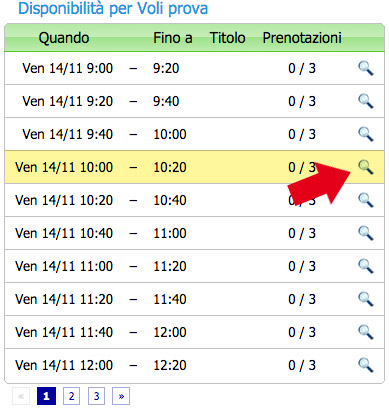Click the Prenotazioni column header
This screenshot has width=389, height=411.
(302, 38)
